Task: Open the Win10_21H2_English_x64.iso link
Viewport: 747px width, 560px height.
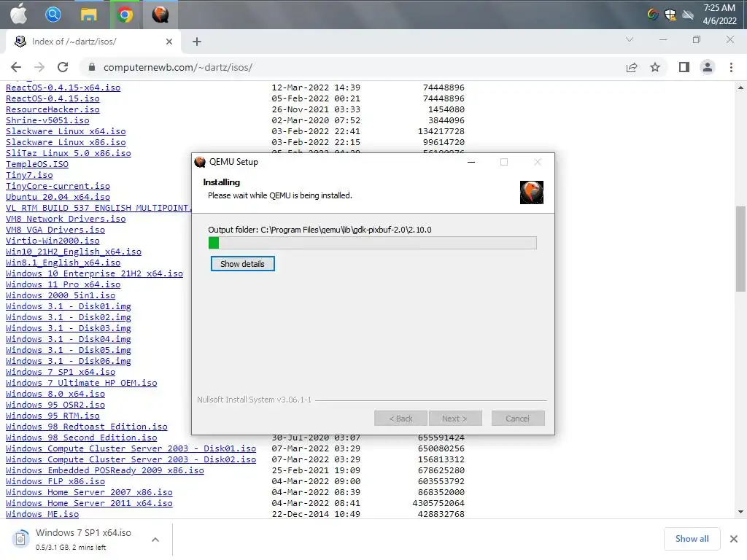Action: [74, 252]
